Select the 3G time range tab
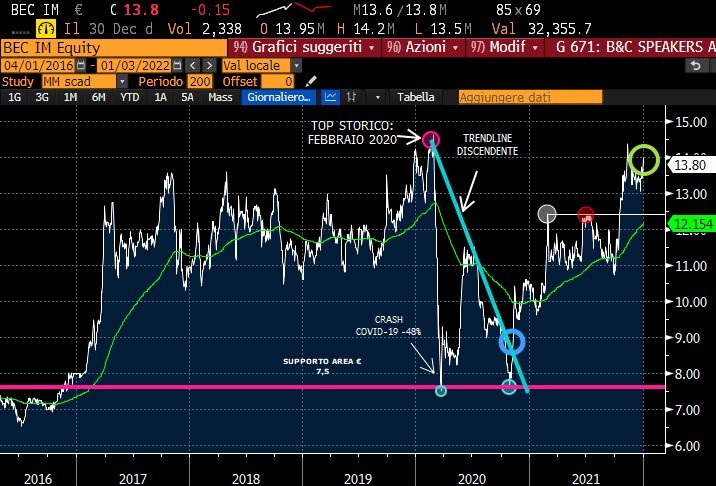The width and height of the screenshot is (716, 486). tap(42, 97)
